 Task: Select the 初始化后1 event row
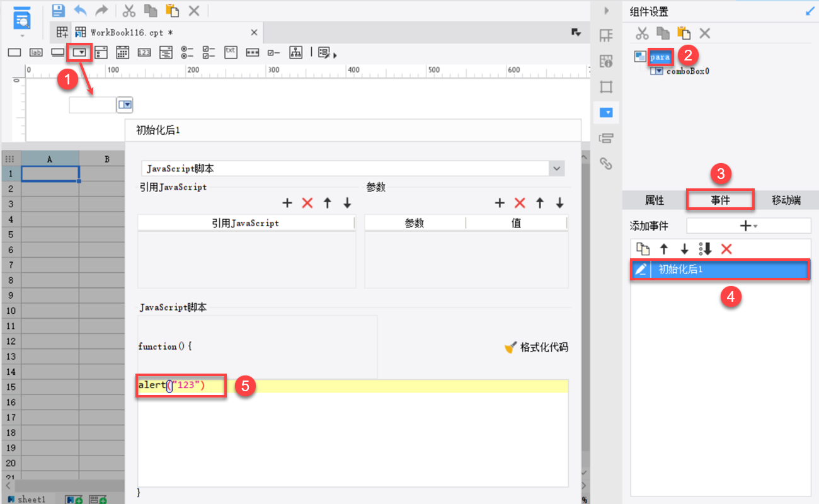coord(720,269)
